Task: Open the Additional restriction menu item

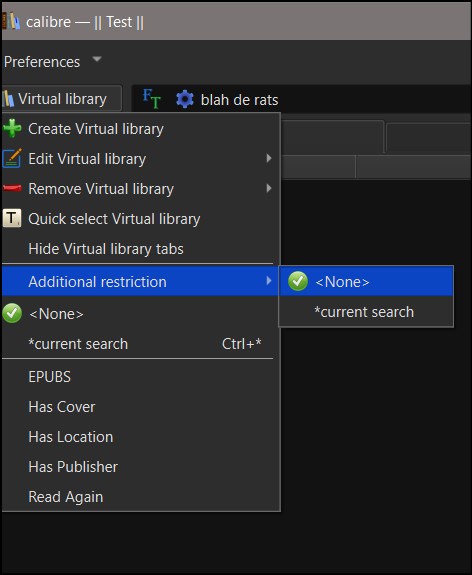Action: click(139, 281)
